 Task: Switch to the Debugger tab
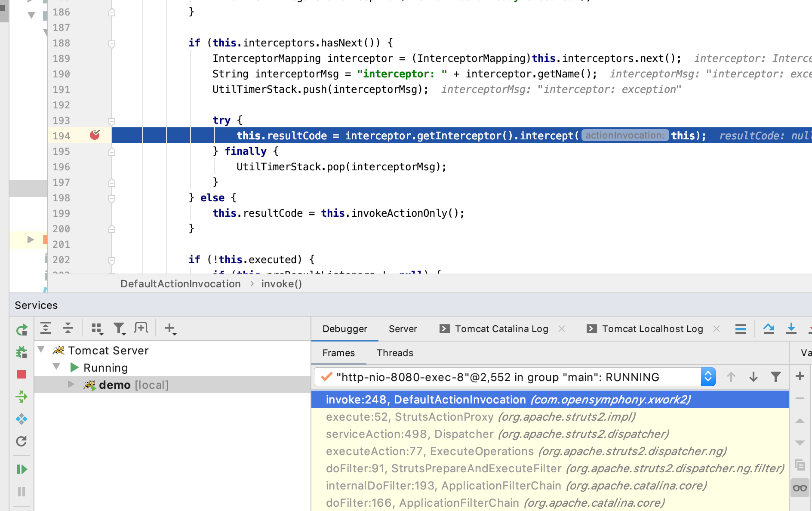[x=345, y=329]
